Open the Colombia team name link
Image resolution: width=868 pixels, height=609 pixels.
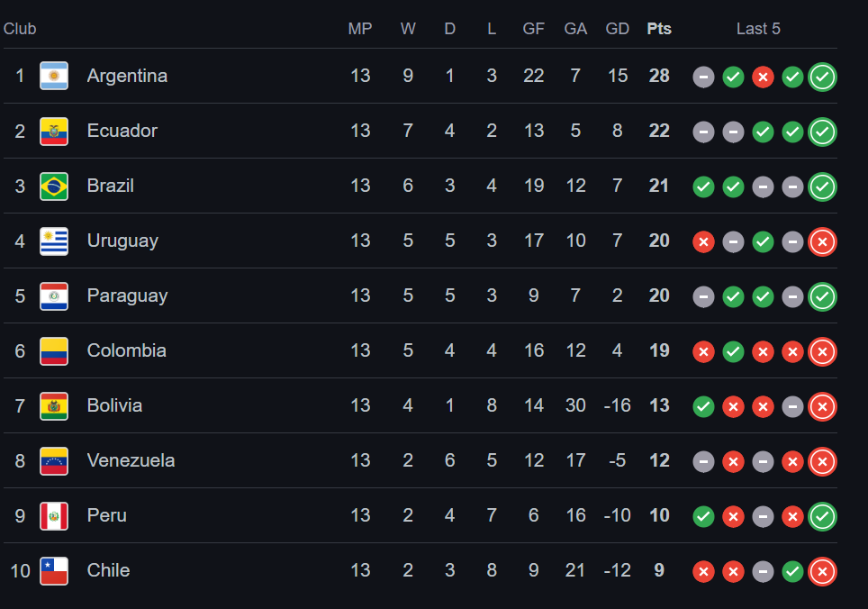(x=126, y=350)
